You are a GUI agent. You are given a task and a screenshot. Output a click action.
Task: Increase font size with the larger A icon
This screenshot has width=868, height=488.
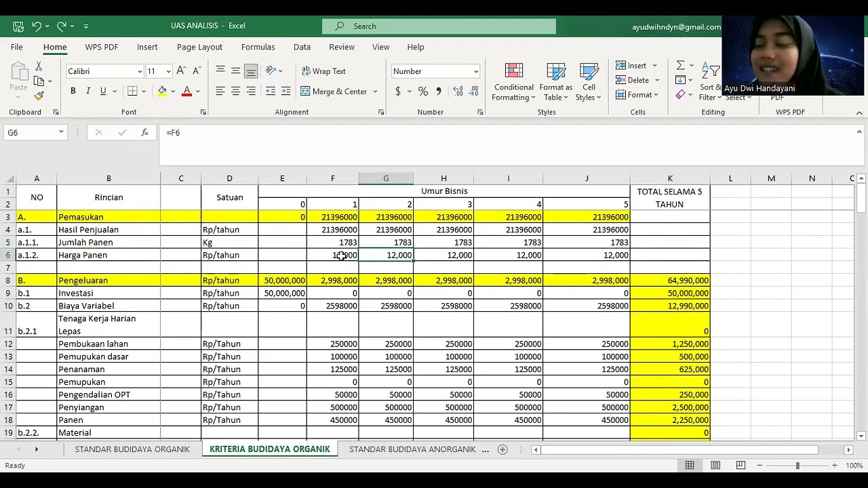coord(181,70)
